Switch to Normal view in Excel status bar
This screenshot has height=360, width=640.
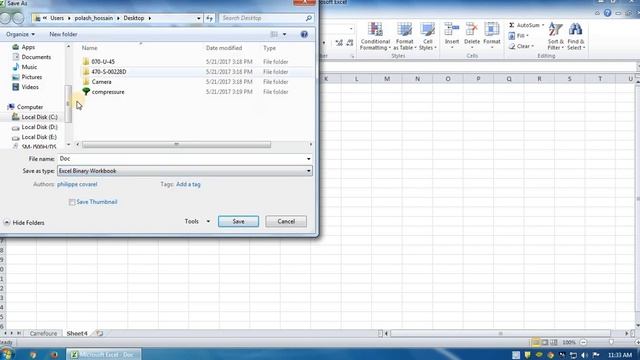pos(535,342)
